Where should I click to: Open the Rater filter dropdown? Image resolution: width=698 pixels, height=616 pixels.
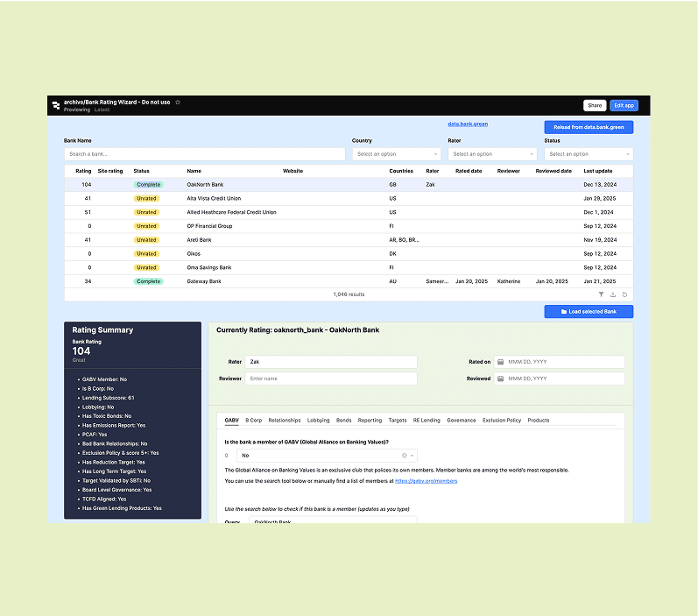tap(492, 154)
